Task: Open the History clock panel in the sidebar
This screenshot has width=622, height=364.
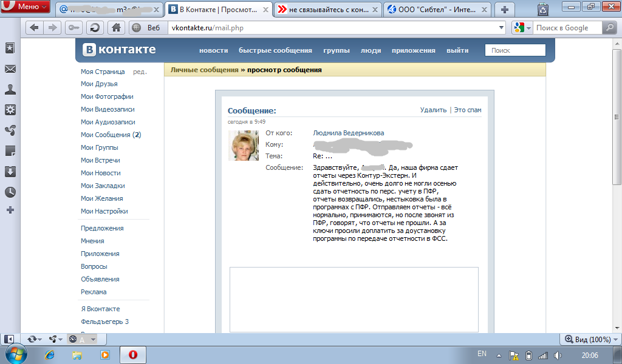Action: coord(10,192)
